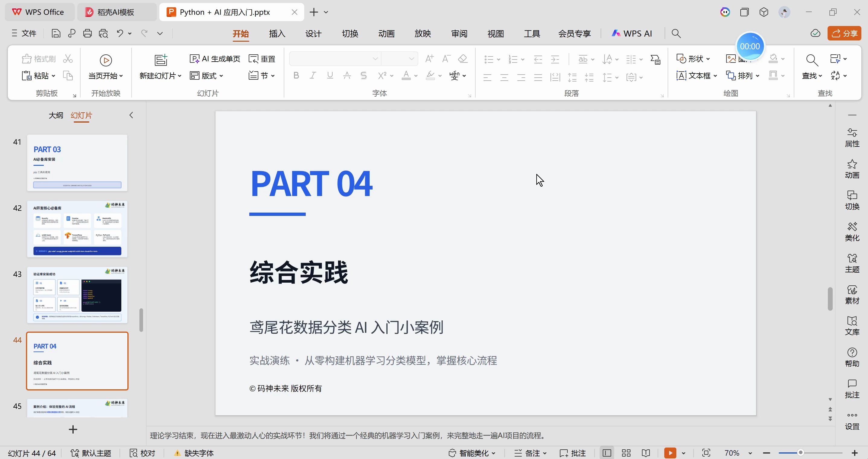This screenshot has width=868, height=459.
Task: Click the search magnifier icon in the menu bar
Action: coord(676,34)
